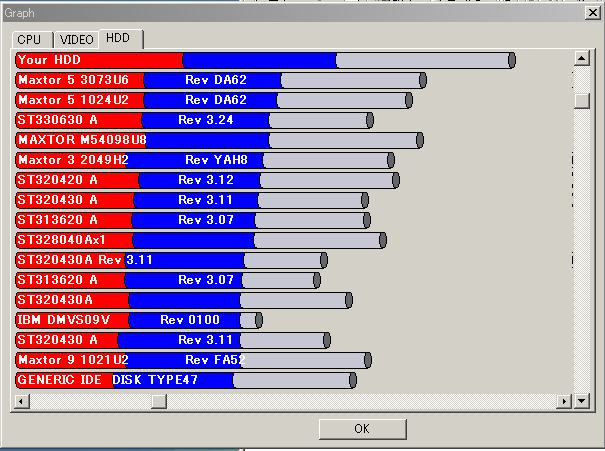This screenshot has width=605, height=451.
Task: Click the IBM DMVS09V Rev 0100 bar
Action: 139,320
